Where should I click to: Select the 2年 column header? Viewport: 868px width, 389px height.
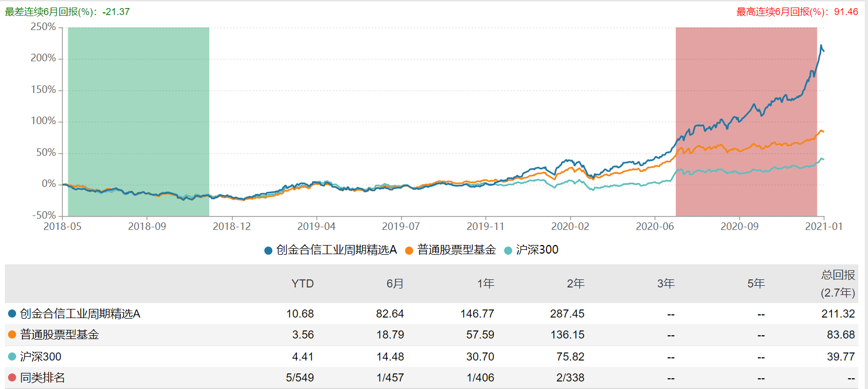(575, 284)
